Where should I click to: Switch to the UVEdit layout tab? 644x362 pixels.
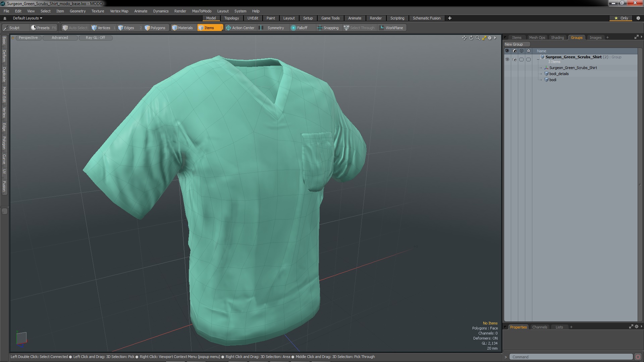[x=253, y=18]
